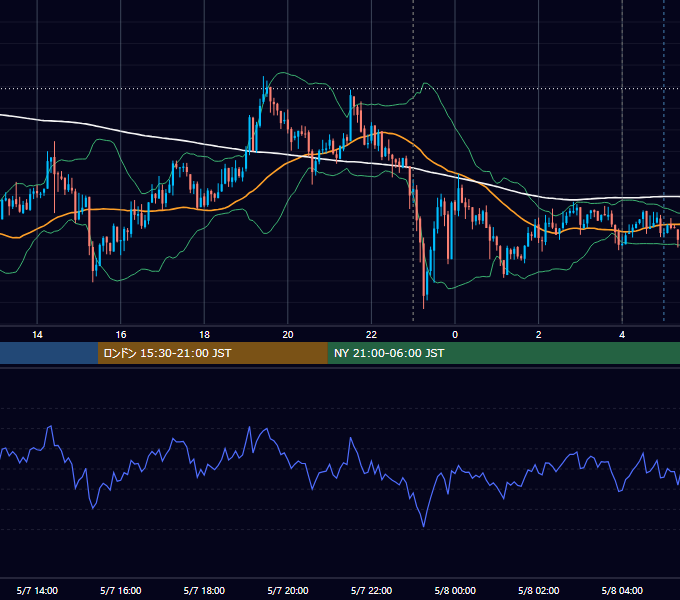Click the 5/7 16:00 time label

(121, 590)
